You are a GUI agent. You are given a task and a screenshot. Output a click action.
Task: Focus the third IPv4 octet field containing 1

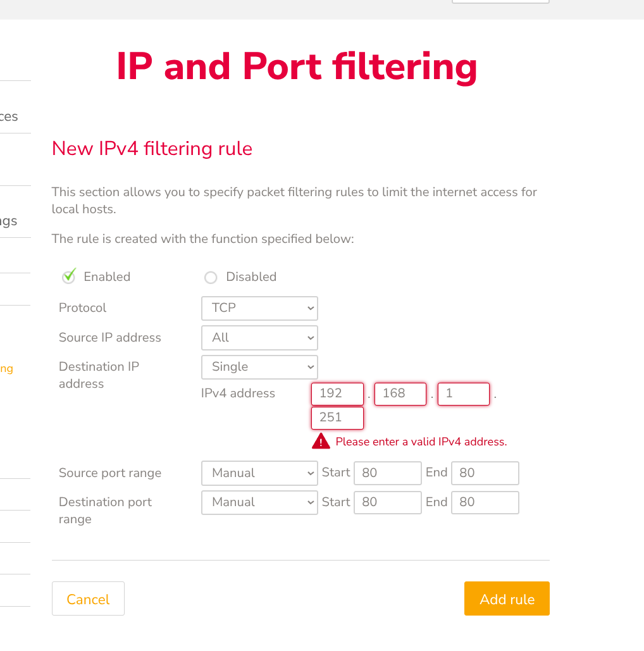point(464,394)
